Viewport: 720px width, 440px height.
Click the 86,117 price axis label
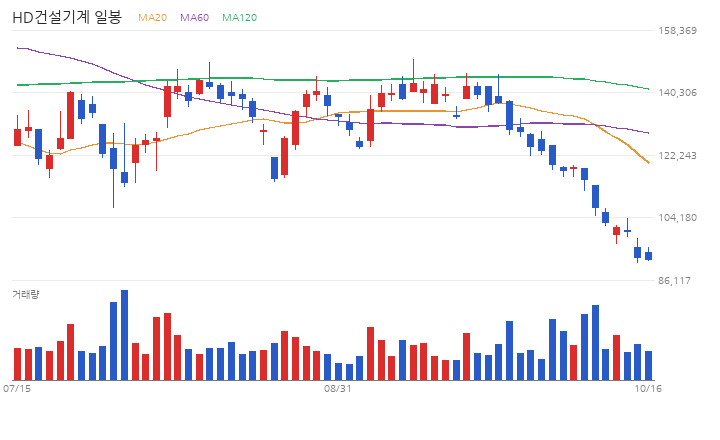tap(674, 280)
